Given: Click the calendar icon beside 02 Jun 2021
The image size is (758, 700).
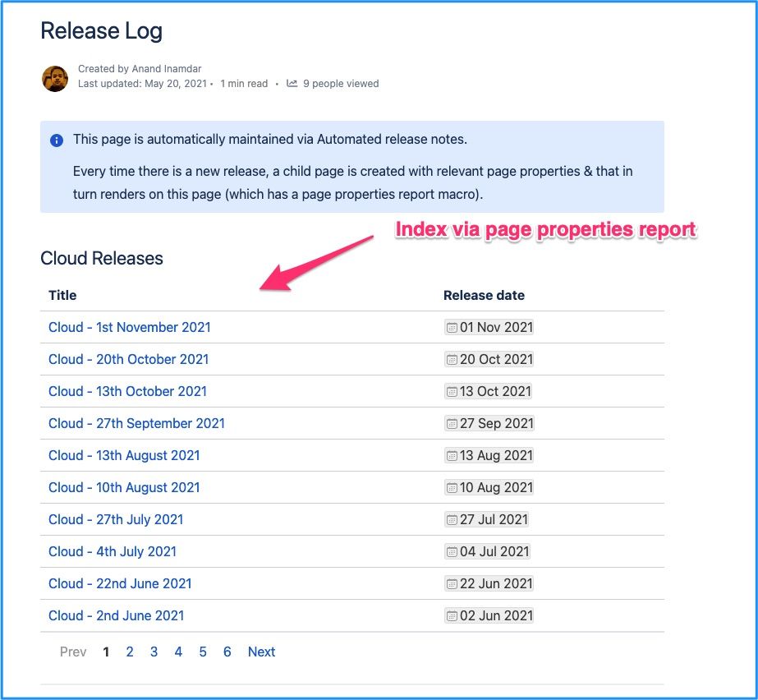Looking at the screenshot, I should [x=452, y=615].
